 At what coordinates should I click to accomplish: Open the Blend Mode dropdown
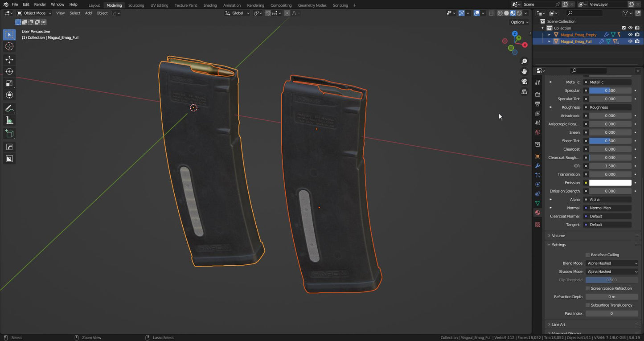point(612,263)
